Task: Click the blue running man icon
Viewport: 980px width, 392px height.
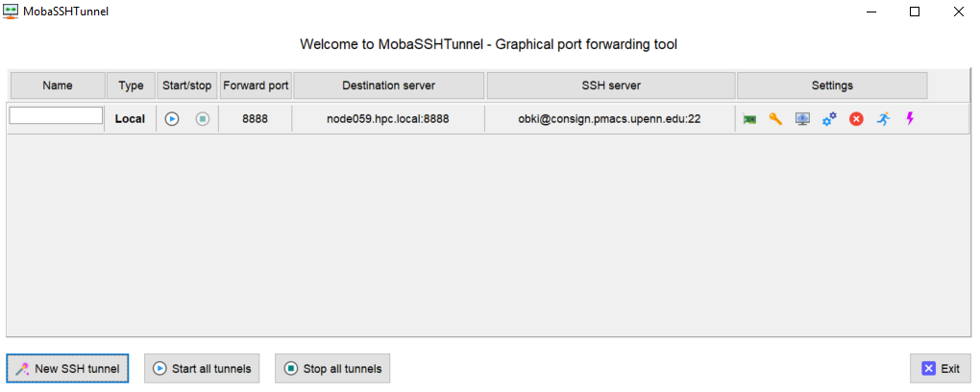Action: pos(883,119)
